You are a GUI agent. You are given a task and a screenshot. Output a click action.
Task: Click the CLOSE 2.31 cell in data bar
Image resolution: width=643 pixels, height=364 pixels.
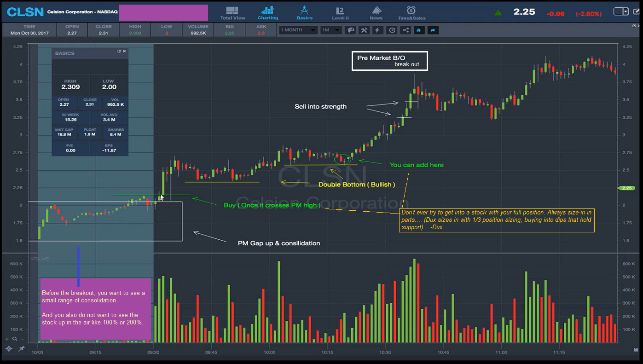(x=103, y=30)
